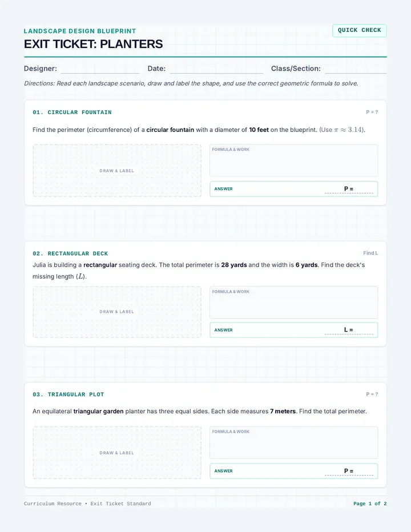Image resolution: width=411 pixels, height=532 pixels.
Task: Click the Date blank line
Action: pyautogui.click(x=216, y=69)
